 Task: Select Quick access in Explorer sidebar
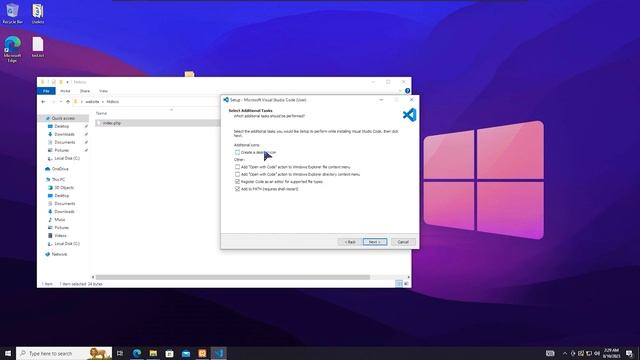[63, 118]
